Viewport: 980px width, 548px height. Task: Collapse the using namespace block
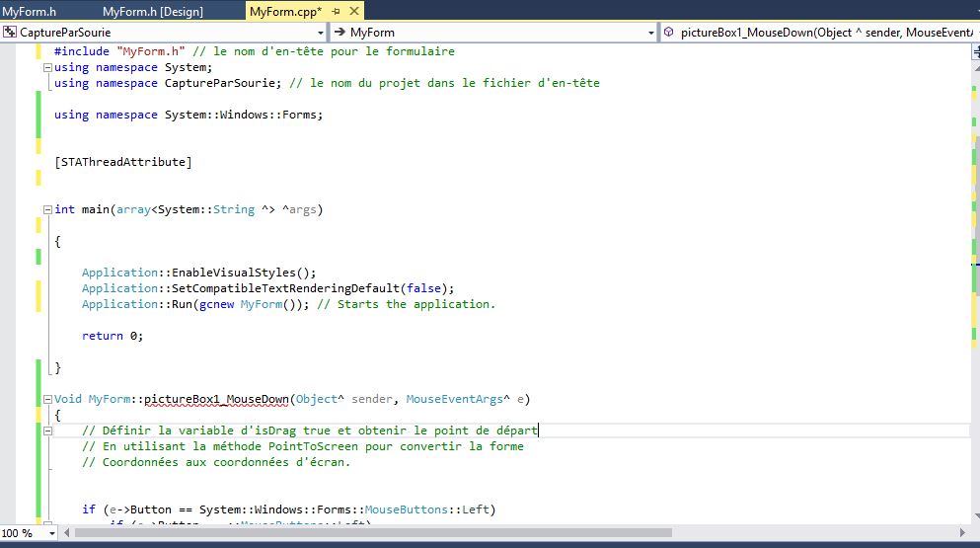click(47, 67)
